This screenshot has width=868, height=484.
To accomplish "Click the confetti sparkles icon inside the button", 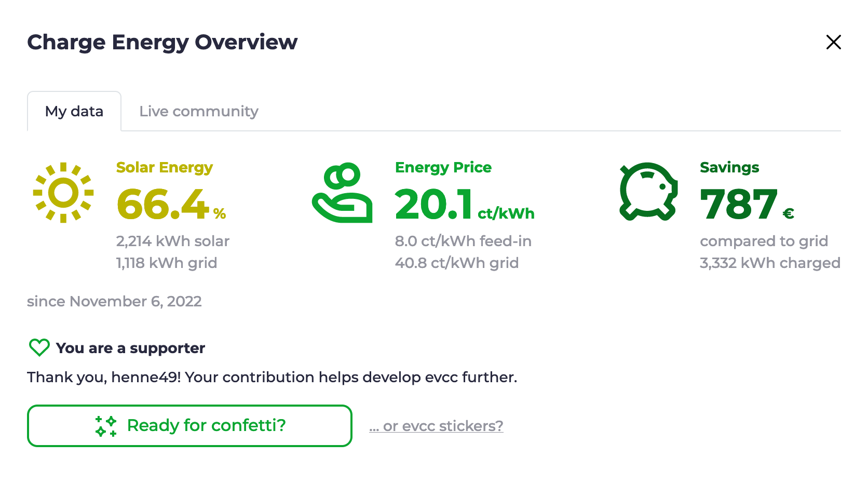I will coord(106,426).
